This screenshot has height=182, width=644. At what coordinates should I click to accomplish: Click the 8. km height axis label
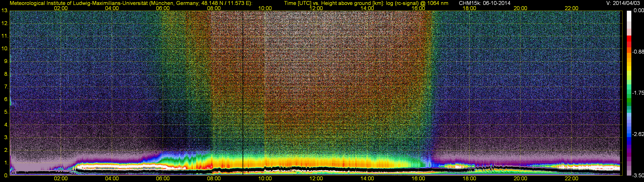coord(6,74)
